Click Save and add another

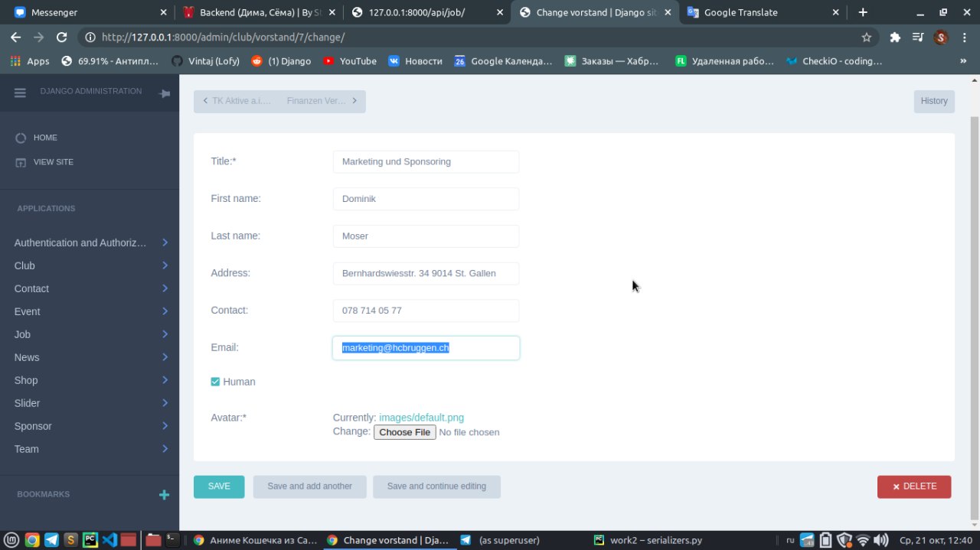tap(310, 487)
